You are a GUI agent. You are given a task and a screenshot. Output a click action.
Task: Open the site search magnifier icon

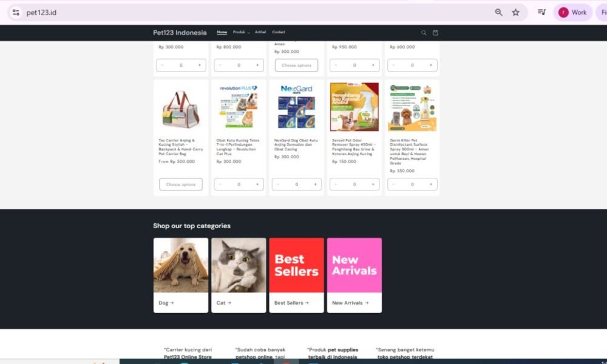[x=424, y=33]
